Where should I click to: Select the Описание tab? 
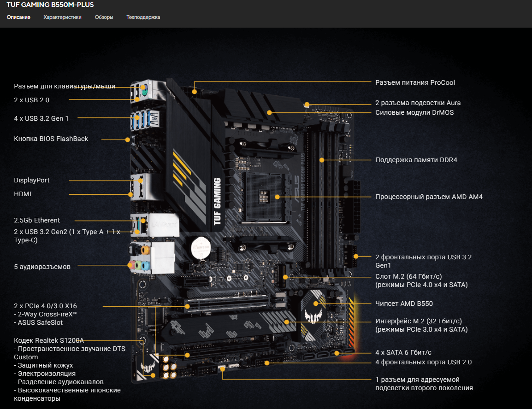18,18
